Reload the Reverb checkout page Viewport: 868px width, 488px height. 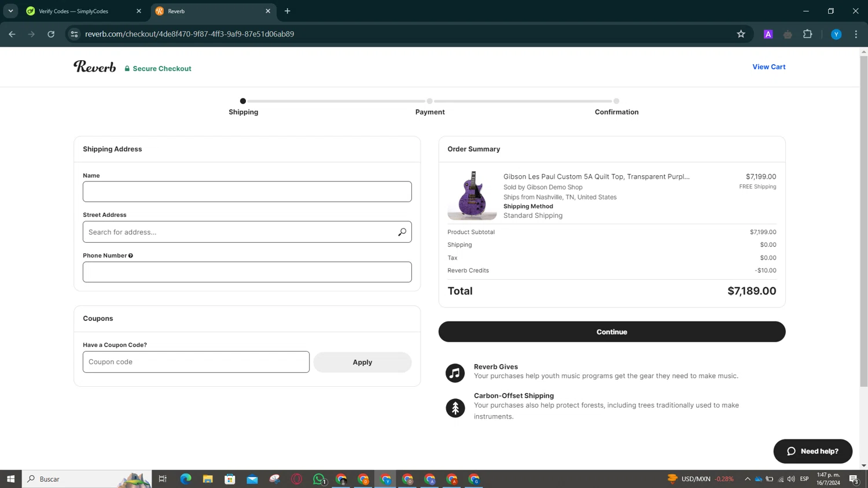point(51,34)
